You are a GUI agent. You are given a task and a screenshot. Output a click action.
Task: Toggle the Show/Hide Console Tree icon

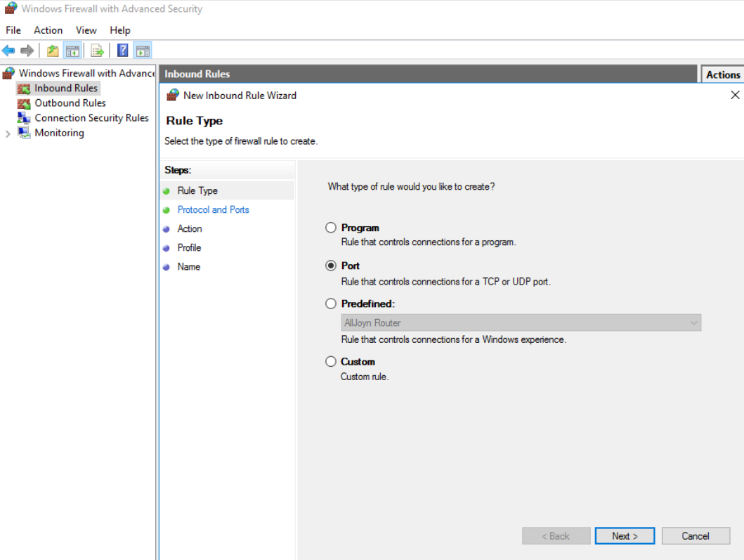click(72, 51)
